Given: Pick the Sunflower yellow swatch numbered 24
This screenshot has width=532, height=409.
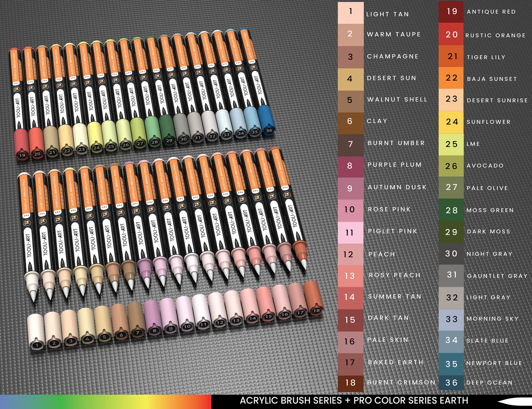Looking at the screenshot, I should tap(451, 122).
